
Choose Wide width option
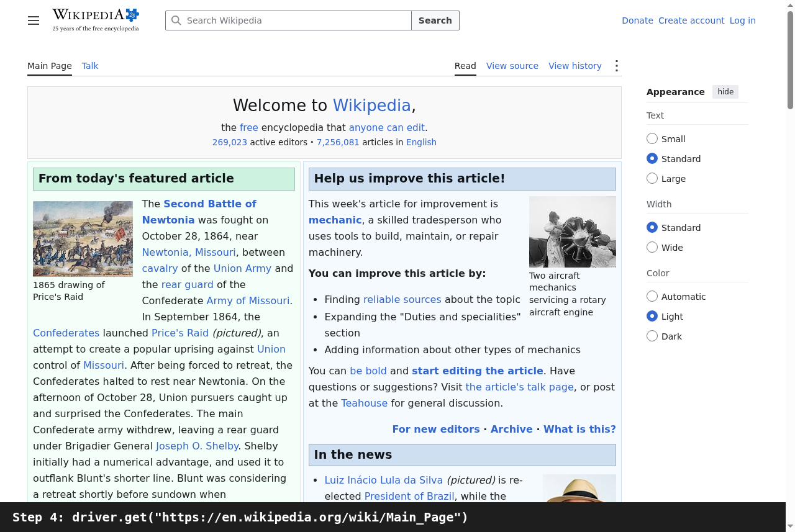pyautogui.click(x=652, y=247)
